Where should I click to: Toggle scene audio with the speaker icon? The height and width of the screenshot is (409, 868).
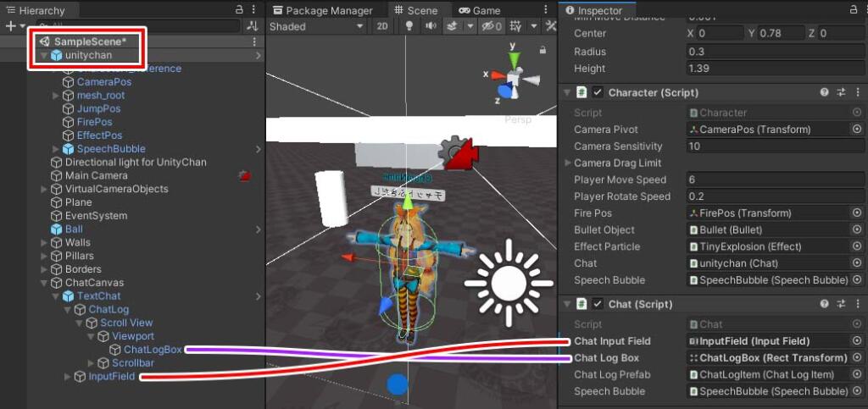point(431,26)
